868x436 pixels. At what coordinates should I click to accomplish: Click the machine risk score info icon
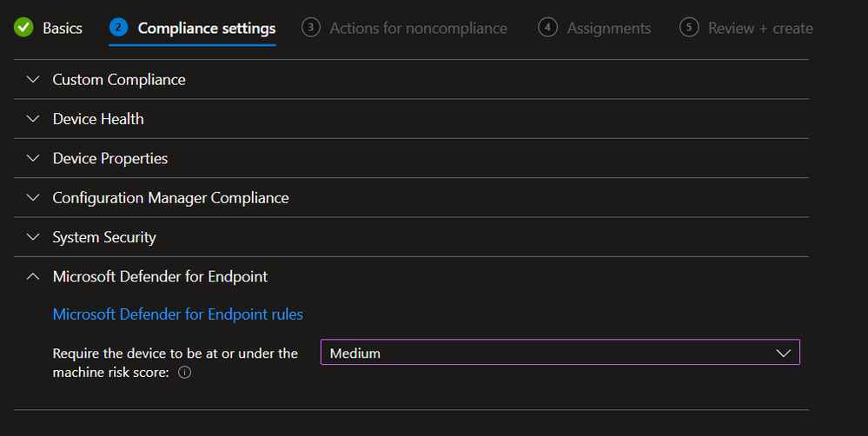184,373
